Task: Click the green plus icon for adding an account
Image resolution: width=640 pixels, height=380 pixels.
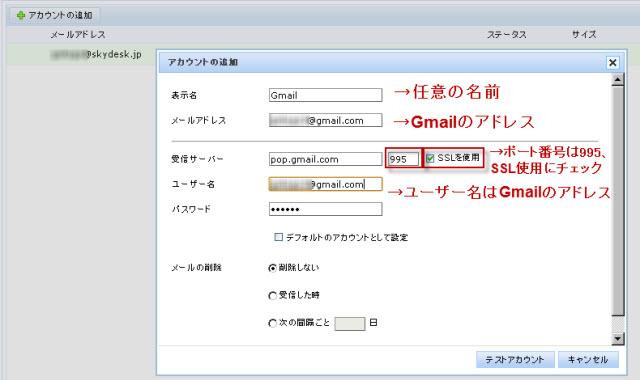Action: coord(20,16)
